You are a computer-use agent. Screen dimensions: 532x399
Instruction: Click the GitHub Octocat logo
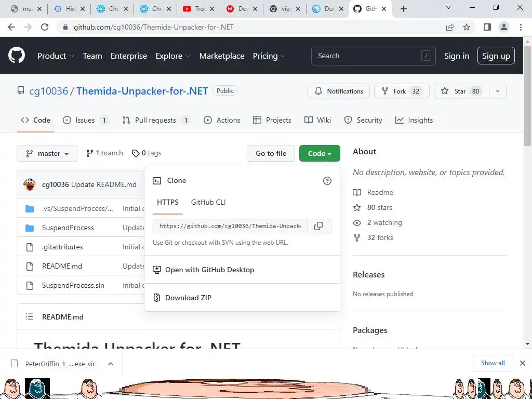point(17,56)
